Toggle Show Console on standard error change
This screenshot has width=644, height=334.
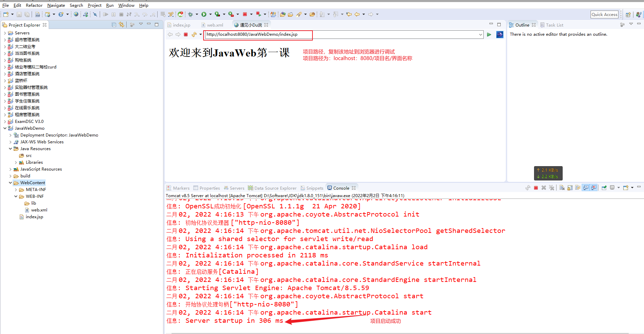click(594, 188)
